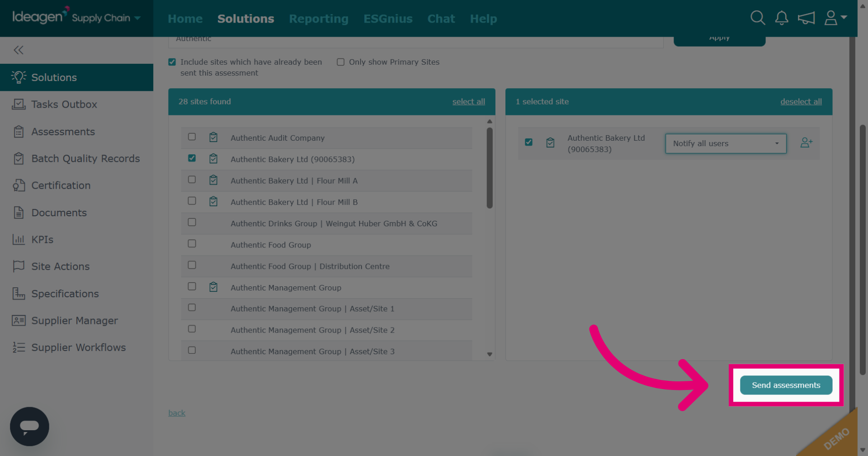Click the Send assessments button

(x=786, y=385)
